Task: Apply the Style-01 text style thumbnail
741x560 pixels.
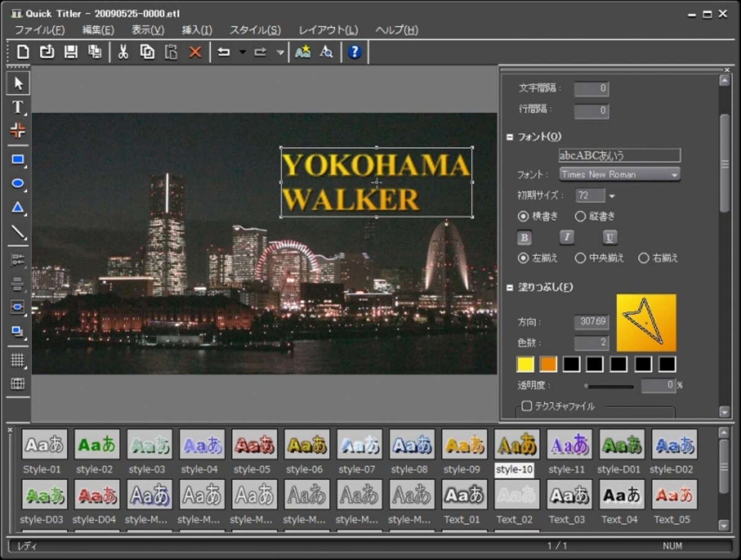Action: coord(44,444)
